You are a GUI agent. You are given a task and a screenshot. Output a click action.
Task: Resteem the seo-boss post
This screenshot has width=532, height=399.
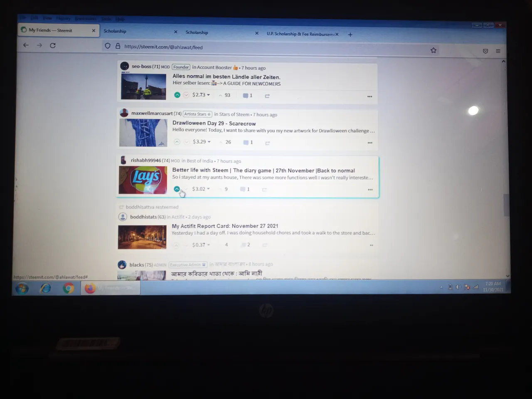click(x=267, y=96)
